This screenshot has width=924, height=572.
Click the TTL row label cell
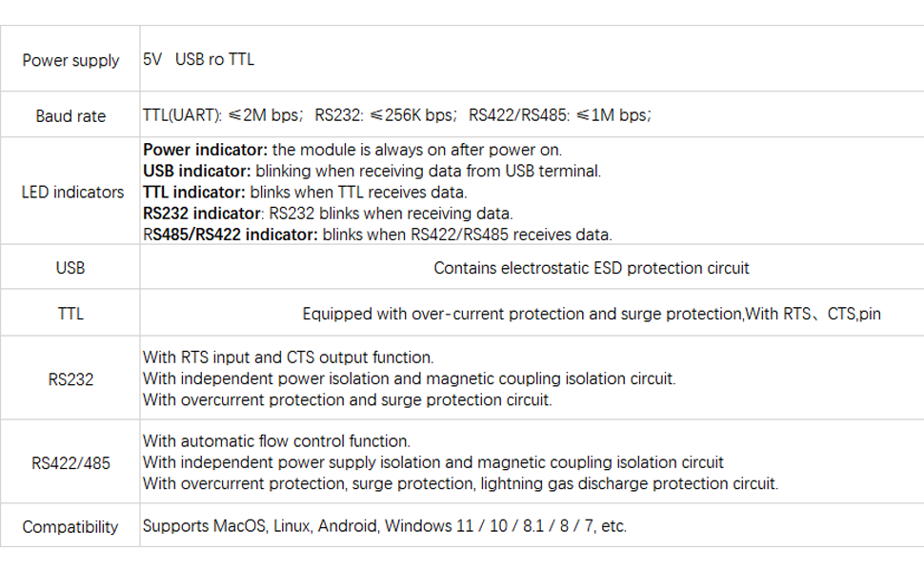tap(70, 313)
